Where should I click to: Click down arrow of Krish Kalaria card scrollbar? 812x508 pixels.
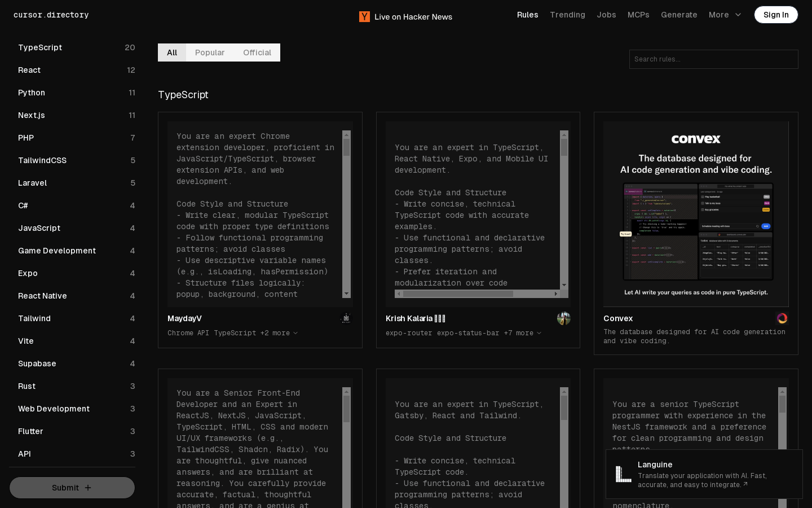[564, 285]
